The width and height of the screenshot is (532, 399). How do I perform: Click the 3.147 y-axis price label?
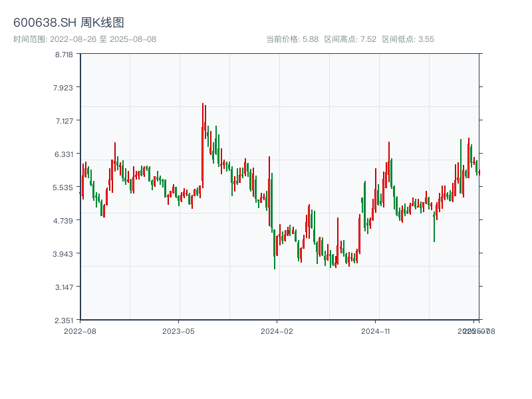point(65,287)
